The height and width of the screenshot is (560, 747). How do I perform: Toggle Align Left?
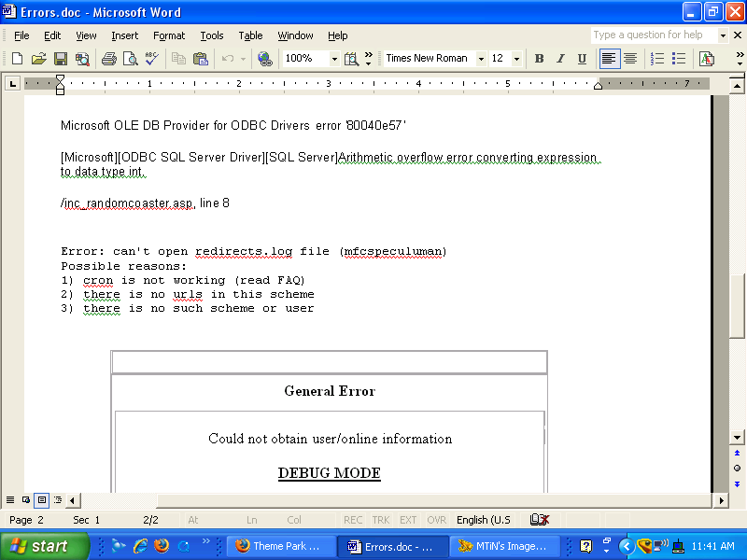[609, 59]
